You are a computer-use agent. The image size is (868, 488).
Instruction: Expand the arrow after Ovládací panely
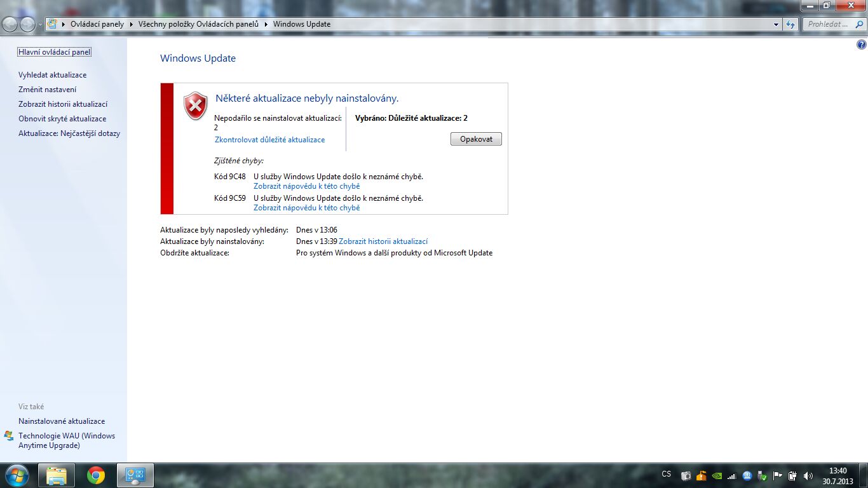132,24
